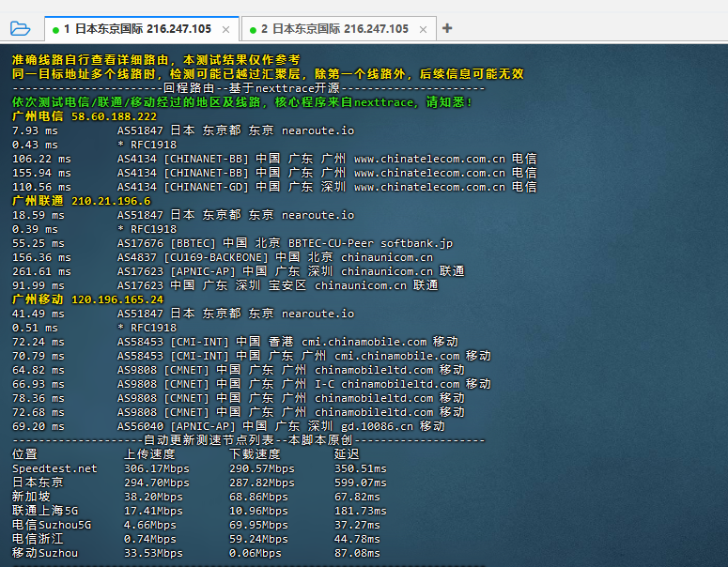Click the 0.51 ms RFC1918 line
Screen dimensions: 728x567
coord(94,328)
